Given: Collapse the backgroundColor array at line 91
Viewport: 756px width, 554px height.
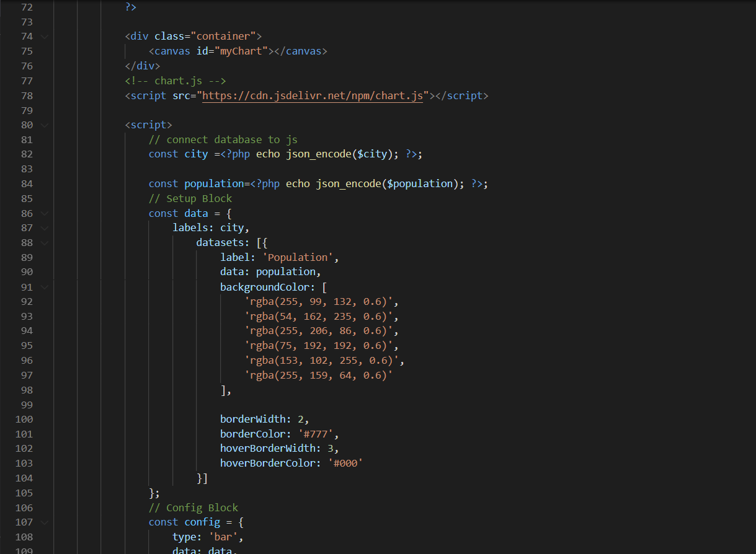Looking at the screenshot, I should tap(44, 287).
